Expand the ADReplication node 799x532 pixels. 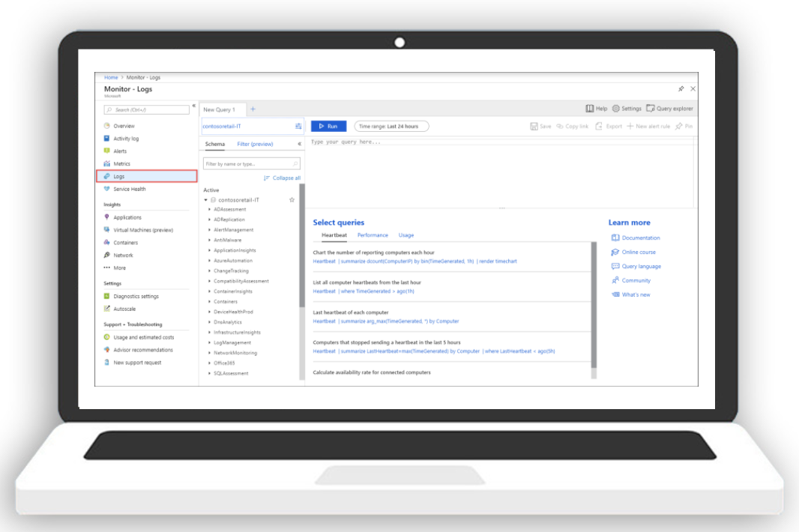point(209,220)
